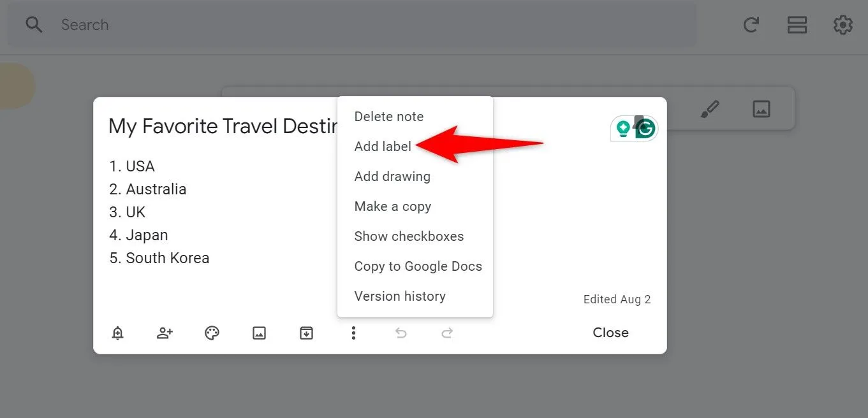Click the line 4. Japan
This screenshot has height=418, width=868.
(x=138, y=235)
